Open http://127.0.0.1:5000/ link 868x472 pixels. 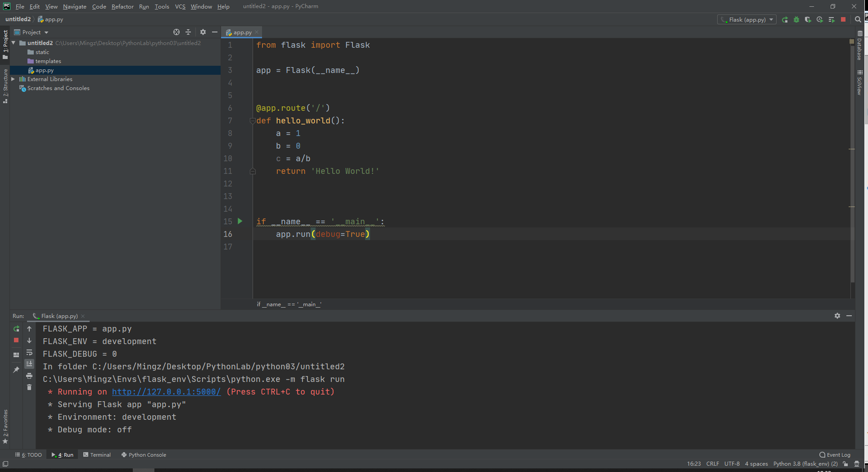click(166, 392)
